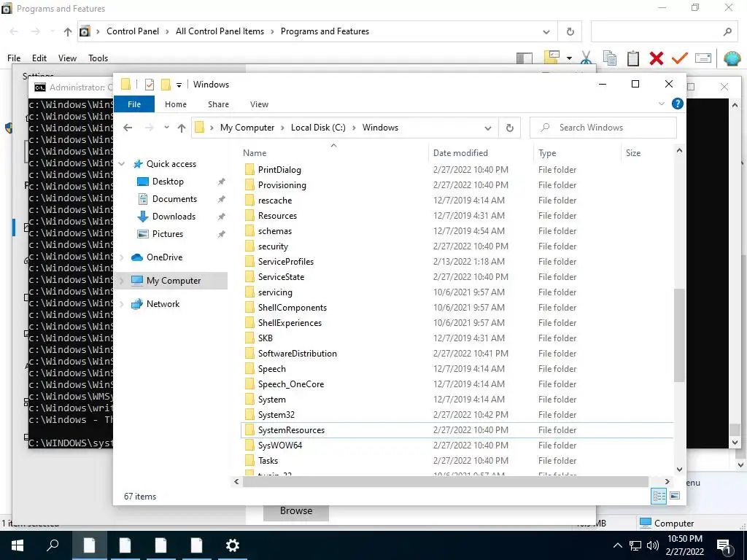Click the Properties checkmark icon in quick access toolbar

coord(149,85)
